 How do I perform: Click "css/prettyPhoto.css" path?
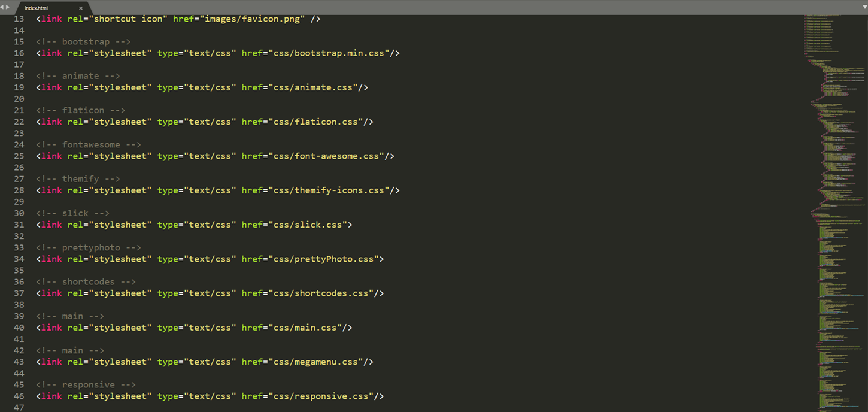click(x=324, y=259)
